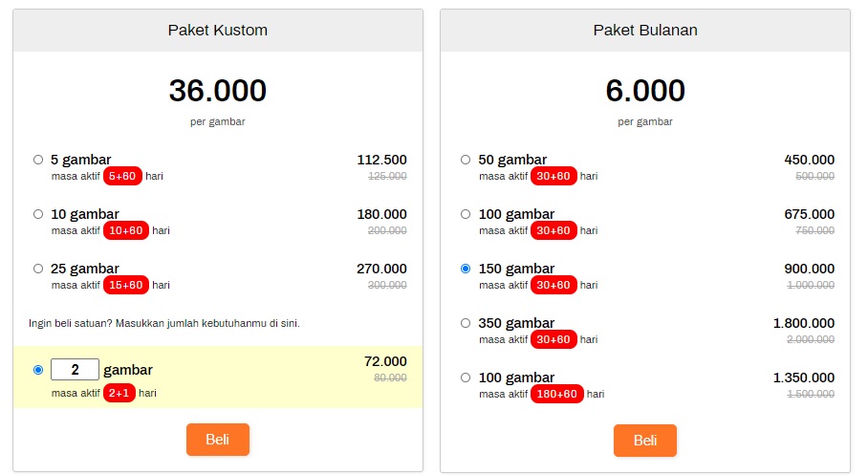Choose the 25 gambar package
Image resolution: width=868 pixels, height=475 pixels.
(x=37, y=269)
